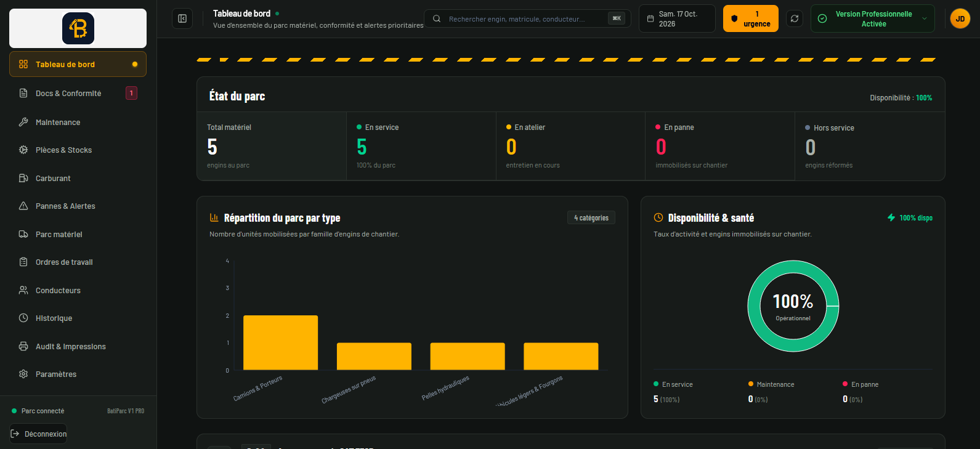
Task: Select the En atelier status card
Action: click(x=570, y=146)
